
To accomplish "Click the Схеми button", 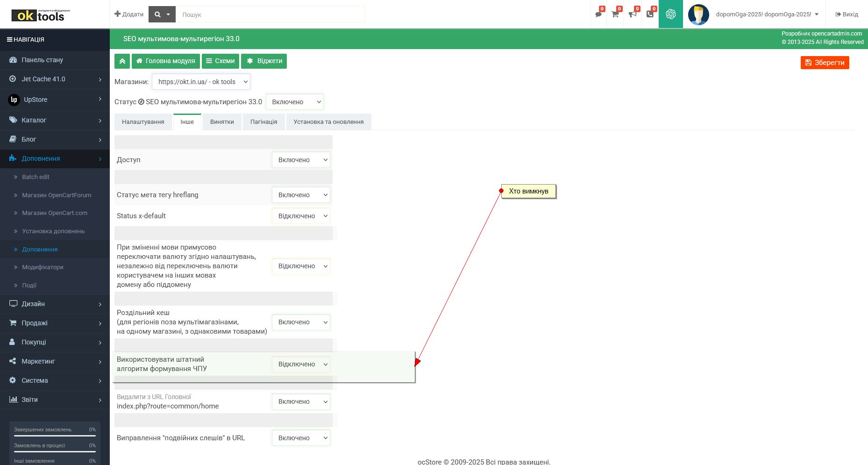I will [221, 61].
